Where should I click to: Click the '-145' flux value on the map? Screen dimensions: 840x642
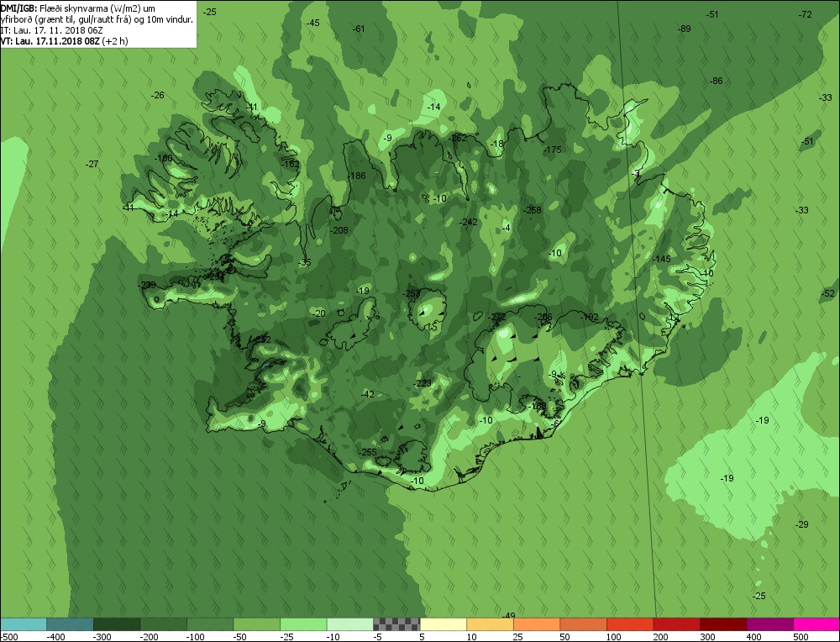coord(662,259)
